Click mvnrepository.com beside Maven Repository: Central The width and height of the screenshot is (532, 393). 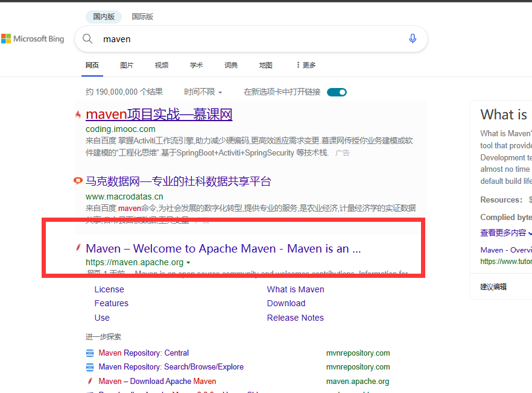point(358,353)
